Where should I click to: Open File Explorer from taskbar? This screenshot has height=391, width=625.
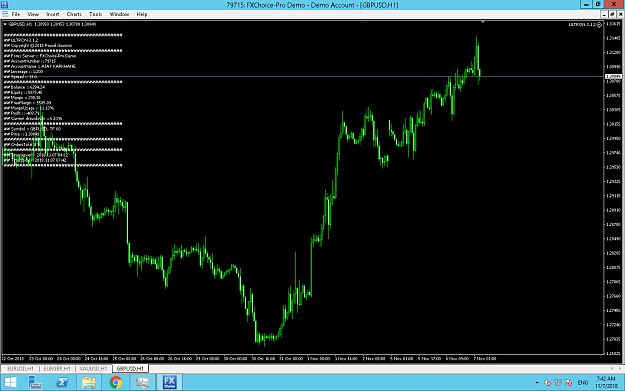[x=88, y=382]
